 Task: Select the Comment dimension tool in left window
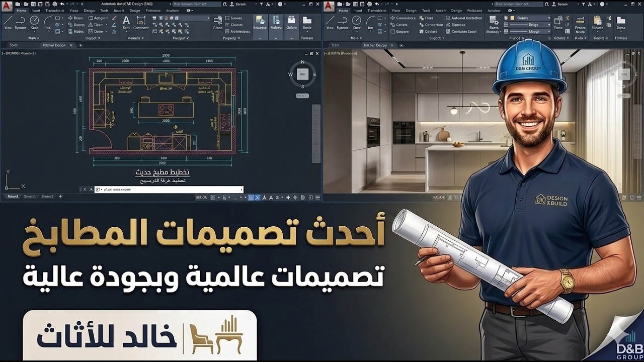141,23
